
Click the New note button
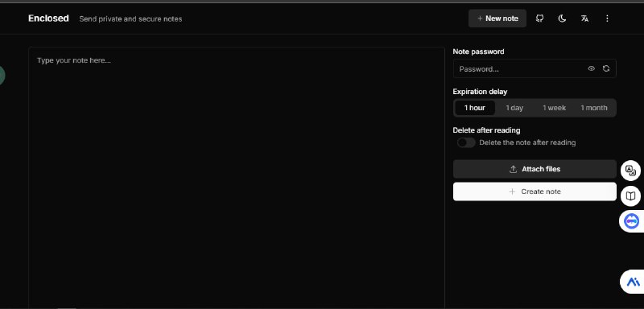tap(497, 19)
